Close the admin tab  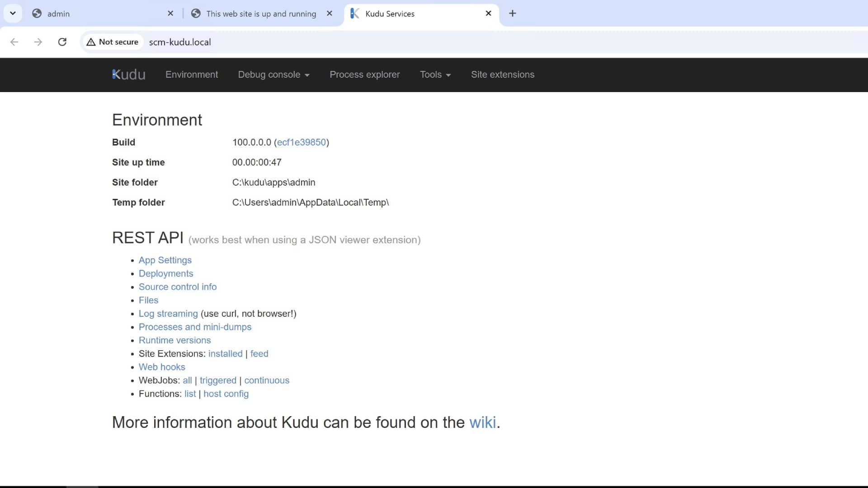coord(170,14)
